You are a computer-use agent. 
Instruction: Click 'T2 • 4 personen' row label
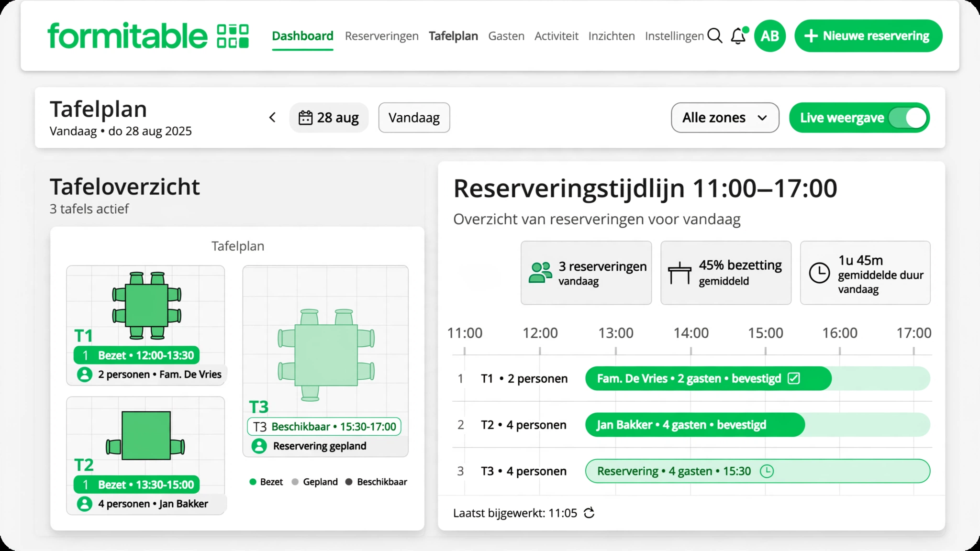[x=523, y=425]
